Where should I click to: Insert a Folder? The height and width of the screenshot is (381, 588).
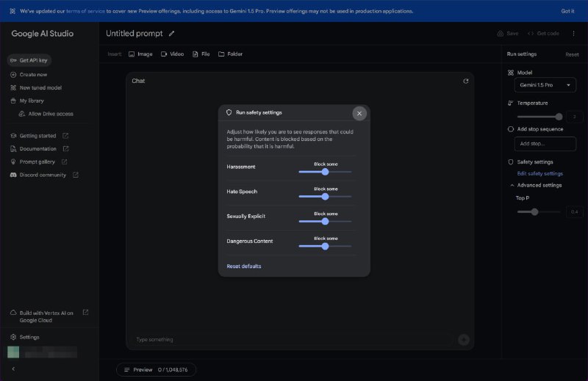coord(230,54)
